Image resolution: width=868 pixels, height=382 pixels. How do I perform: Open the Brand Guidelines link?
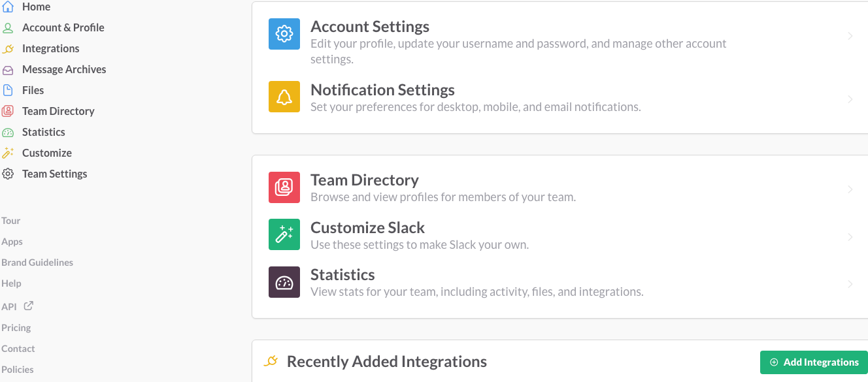click(x=37, y=263)
